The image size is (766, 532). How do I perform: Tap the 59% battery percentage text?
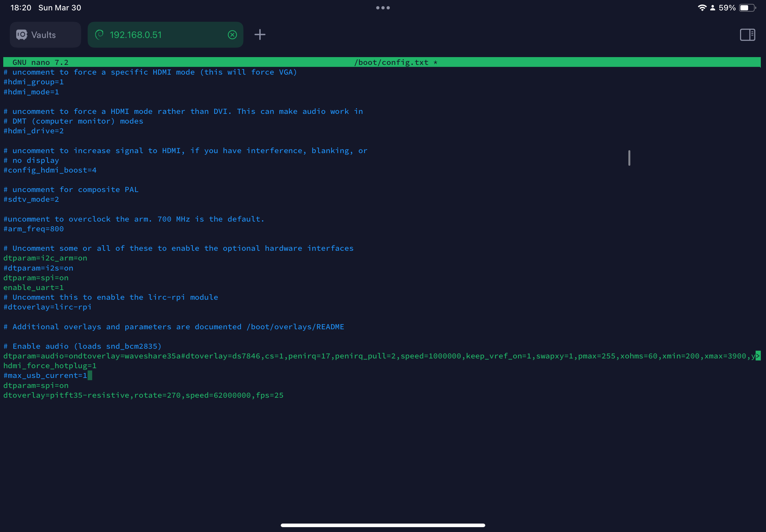[x=727, y=8]
